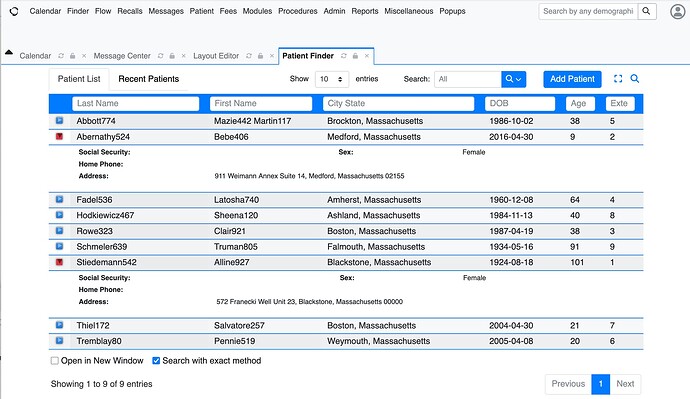Close the Patient Finder tab
Screen dimensions: 690x399
(x=367, y=56)
